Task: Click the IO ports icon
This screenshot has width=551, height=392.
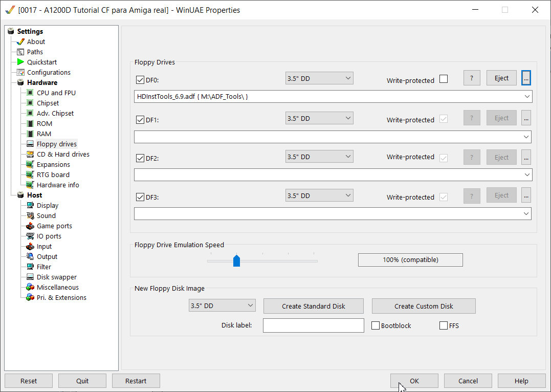Action: click(x=30, y=236)
